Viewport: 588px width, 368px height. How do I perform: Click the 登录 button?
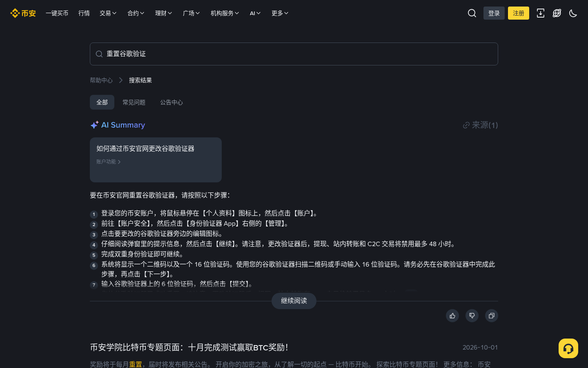coord(494,13)
